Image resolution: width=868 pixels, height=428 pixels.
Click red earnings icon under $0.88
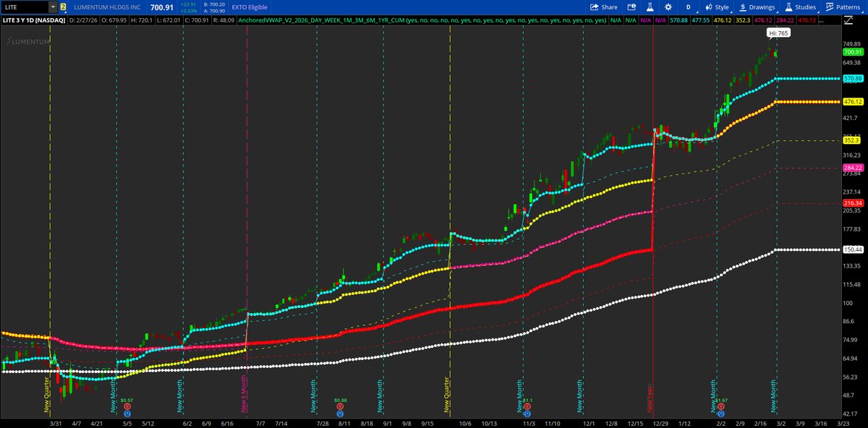pyautogui.click(x=341, y=407)
